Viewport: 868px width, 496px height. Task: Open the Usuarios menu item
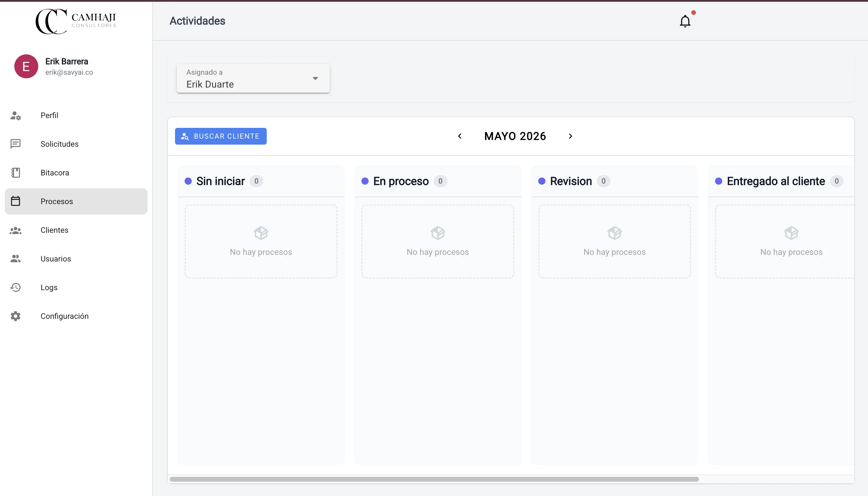pyautogui.click(x=76, y=259)
